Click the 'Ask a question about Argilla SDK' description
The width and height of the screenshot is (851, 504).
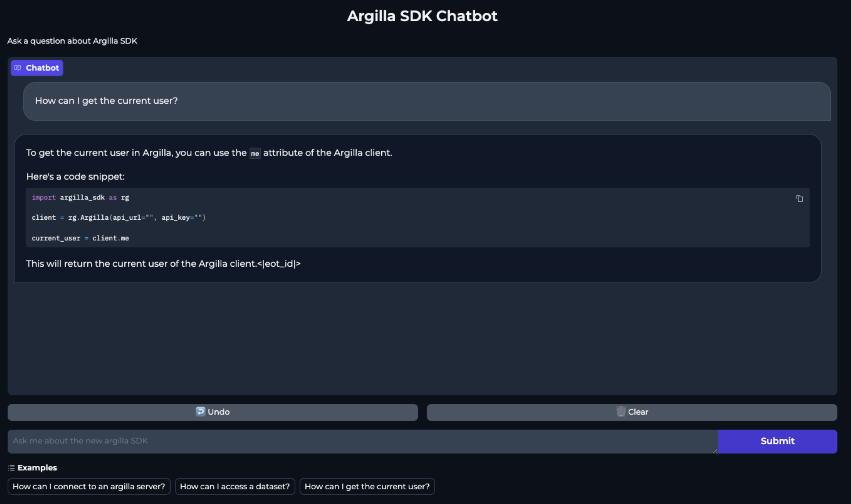(72, 41)
